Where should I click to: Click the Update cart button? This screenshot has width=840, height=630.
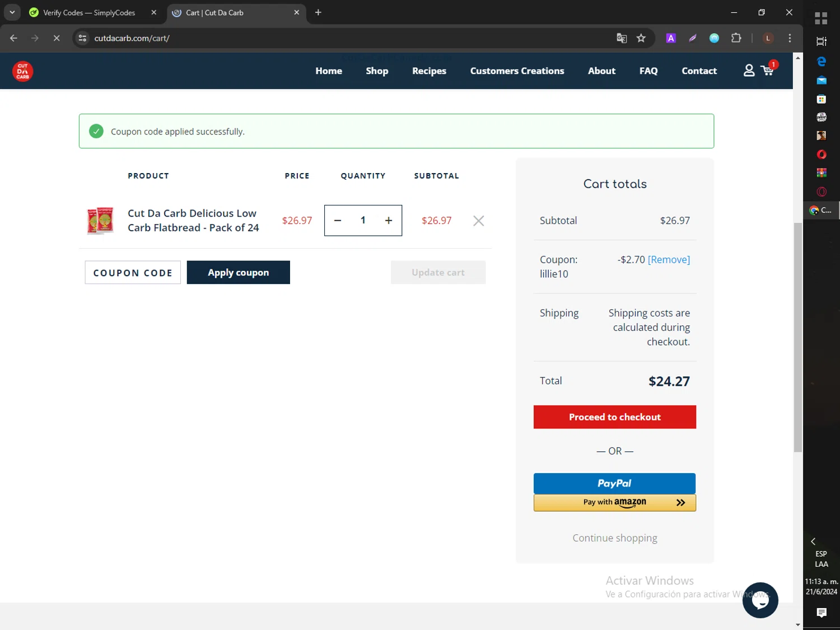438,273
